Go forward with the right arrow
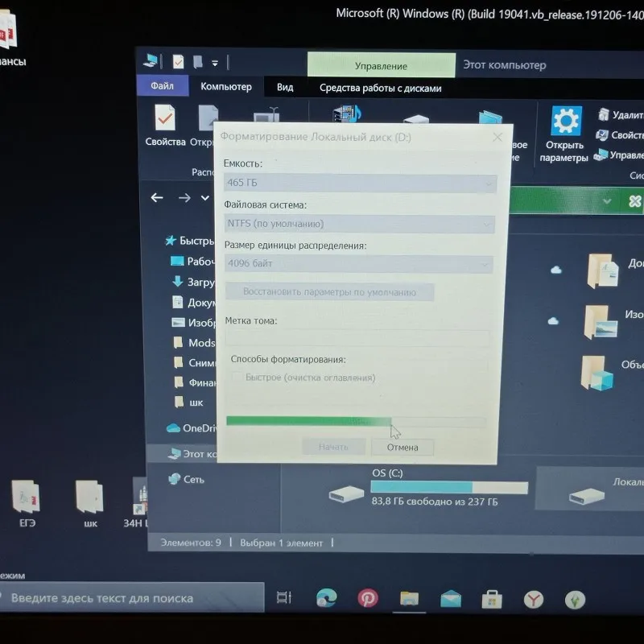Viewport: 644px width, 644px height. click(184, 198)
